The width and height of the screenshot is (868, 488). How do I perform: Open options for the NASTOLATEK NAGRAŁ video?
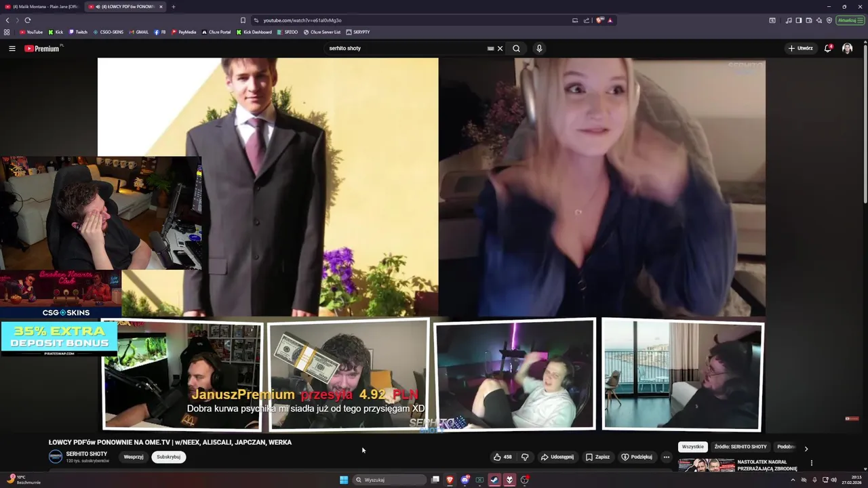(x=812, y=463)
